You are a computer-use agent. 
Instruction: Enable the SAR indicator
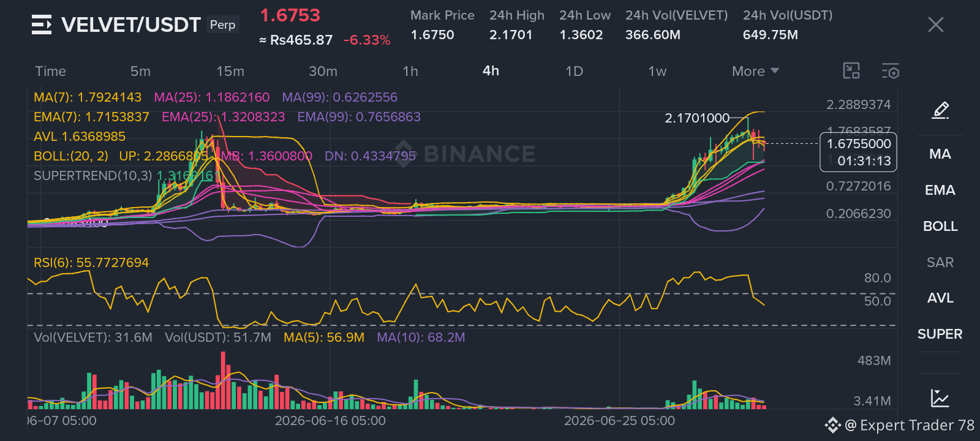click(940, 262)
